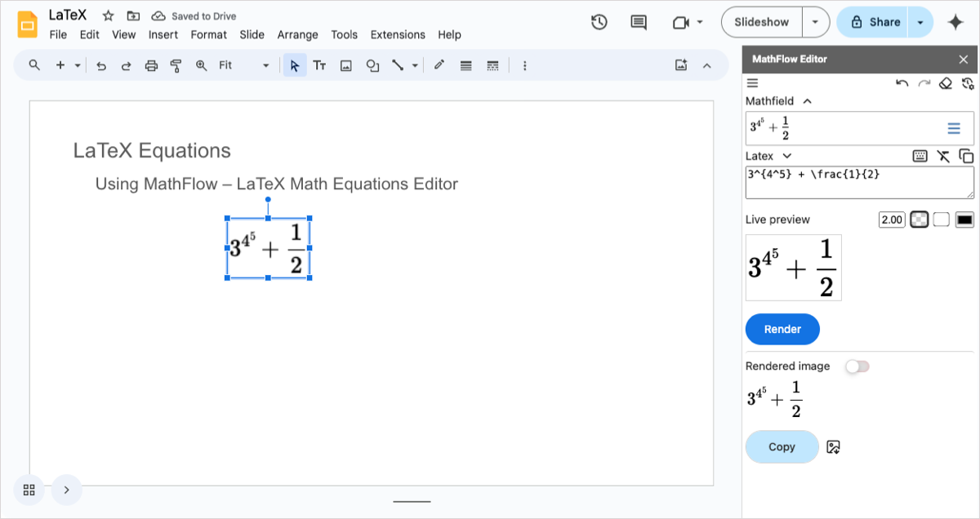Open the Gemini sparkle icon
The height and width of the screenshot is (519, 980).
pos(955,22)
